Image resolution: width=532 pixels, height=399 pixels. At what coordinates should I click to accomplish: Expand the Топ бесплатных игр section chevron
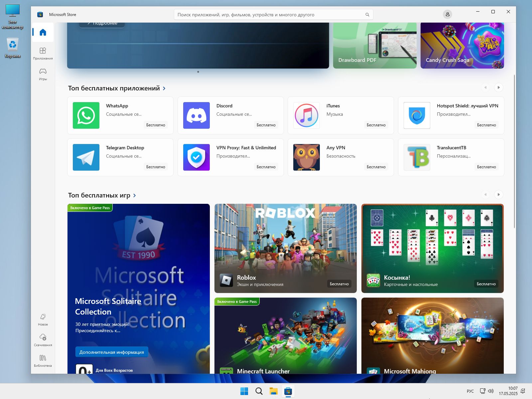(x=135, y=196)
